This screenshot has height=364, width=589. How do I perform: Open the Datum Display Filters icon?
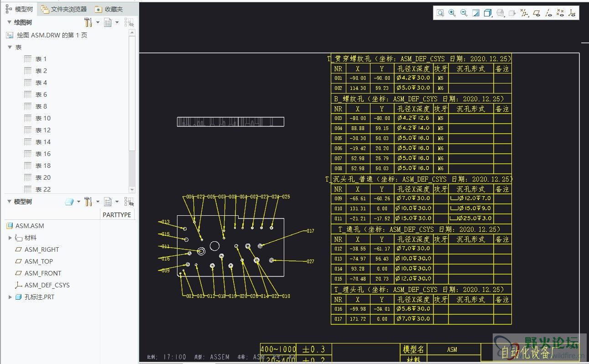pos(524,13)
